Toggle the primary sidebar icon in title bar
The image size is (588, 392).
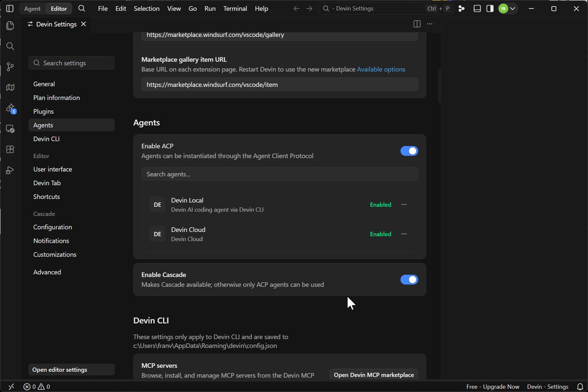coord(10,8)
